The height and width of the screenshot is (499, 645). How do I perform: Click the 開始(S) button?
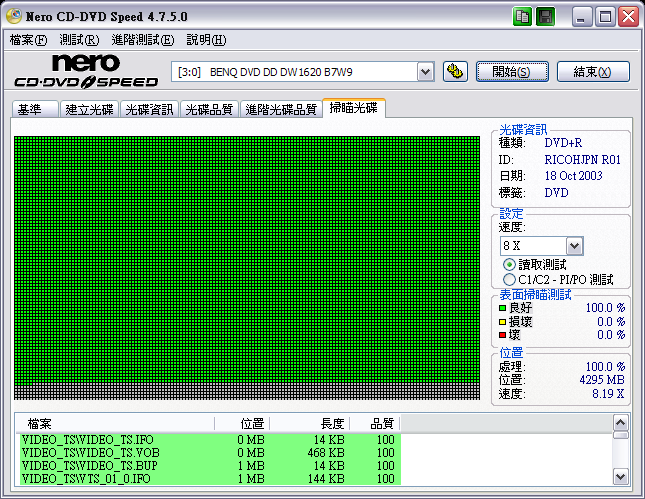(512, 72)
